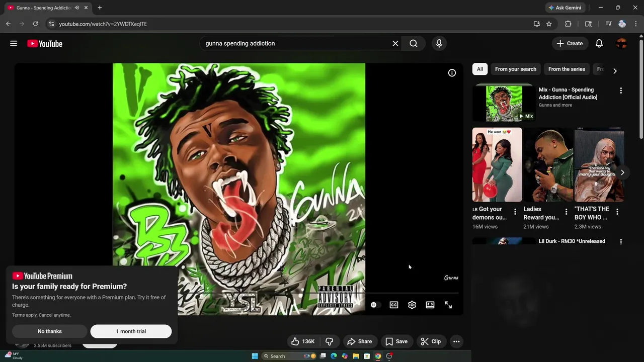Run the search with the magnifier button
Viewport: 644px width, 362px height.
pos(414,44)
